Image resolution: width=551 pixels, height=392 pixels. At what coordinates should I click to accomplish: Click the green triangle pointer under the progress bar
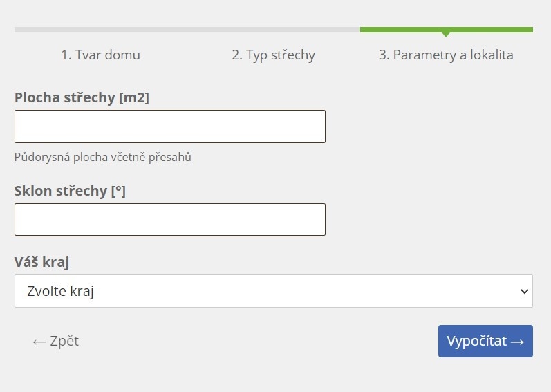(446, 35)
